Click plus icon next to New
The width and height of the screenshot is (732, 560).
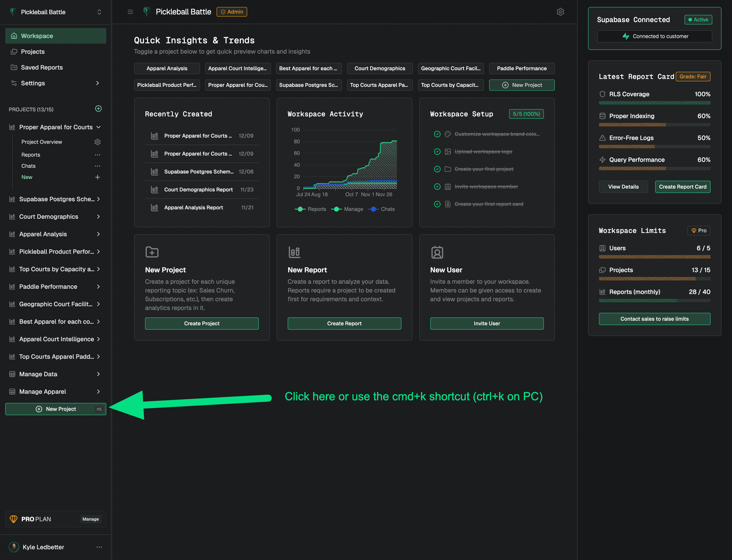pyautogui.click(x=97, y=177)
